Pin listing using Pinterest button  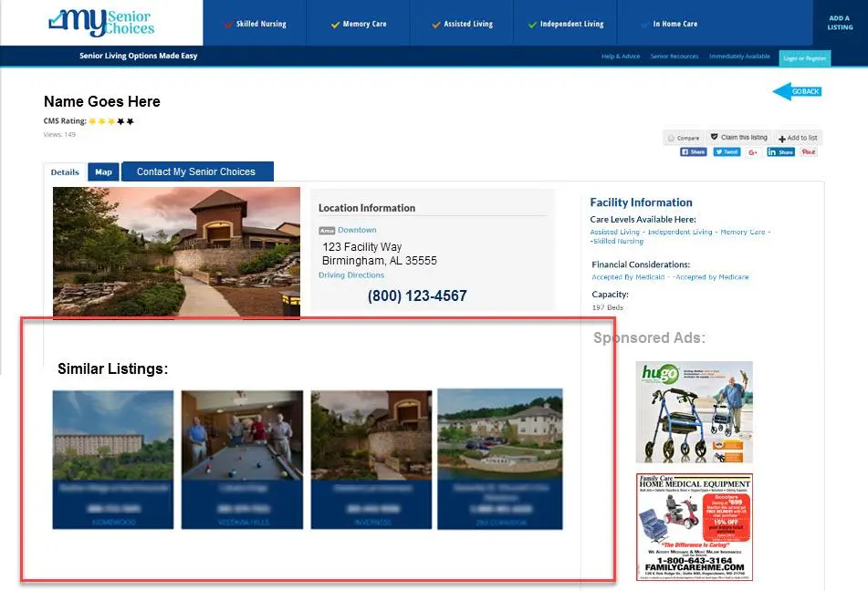809,152
